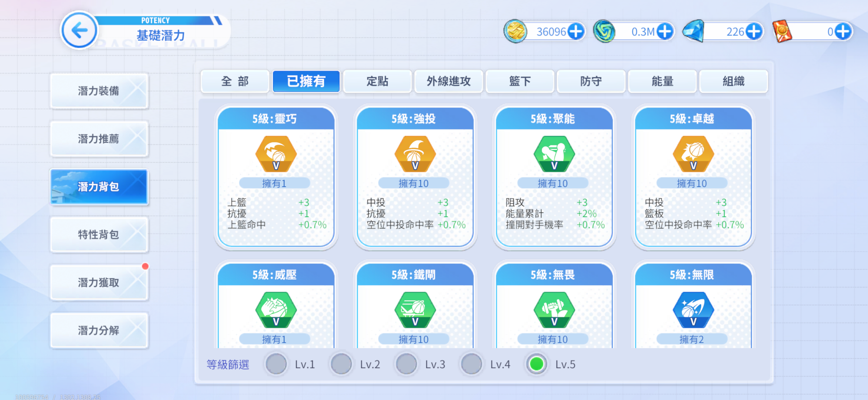Select the 5級:無限 blue hexagon icon
The height and width of the screenshot is (400, 868).
point(693,310)
